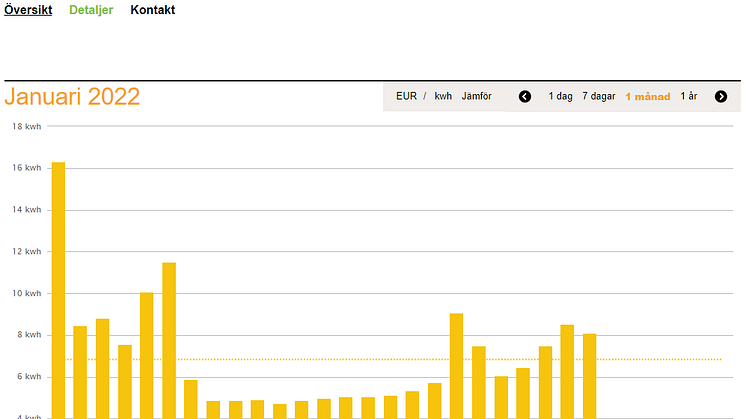The height and width of the screenshot is (419, 746).
Task: Click the Jämför compare link
Action: coord(476,96)
